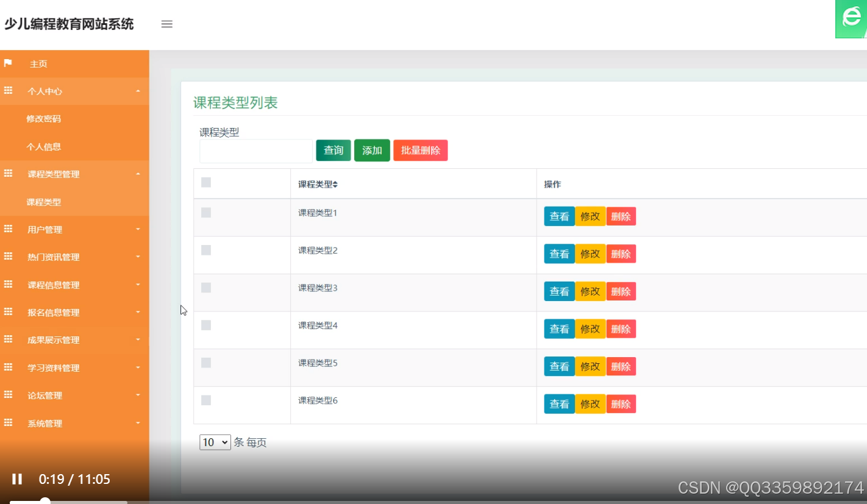867x504 pixels.
Task: Check the box for 课程类型6 row
Action: [x=206, y=400]
